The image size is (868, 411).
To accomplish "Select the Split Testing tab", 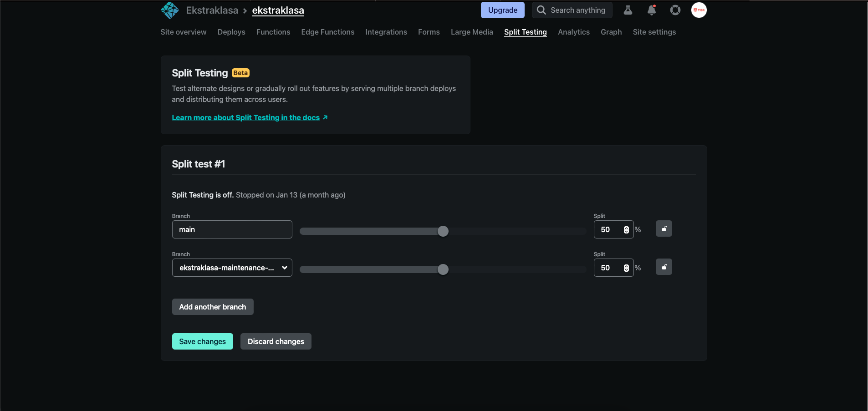I will point(526,32).
